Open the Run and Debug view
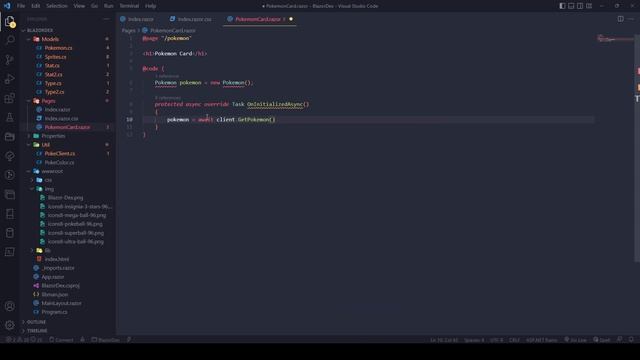The image size is (640, 360). [10, 79]
